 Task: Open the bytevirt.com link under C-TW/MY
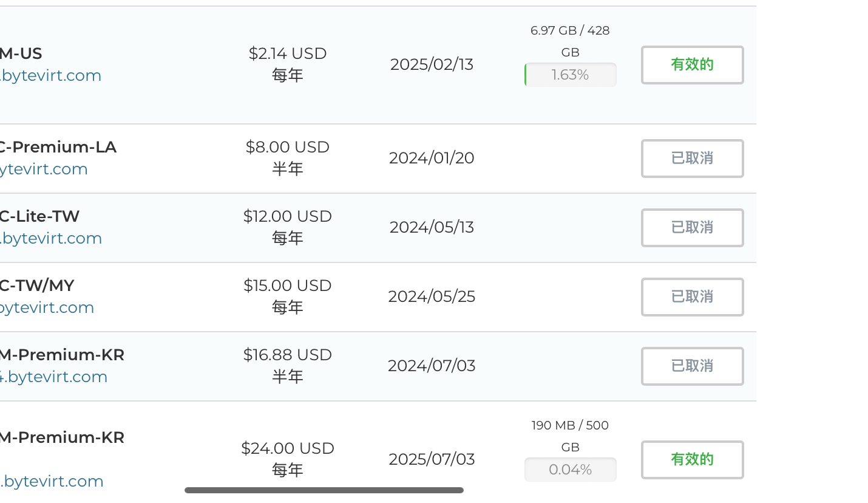[47, 307]
